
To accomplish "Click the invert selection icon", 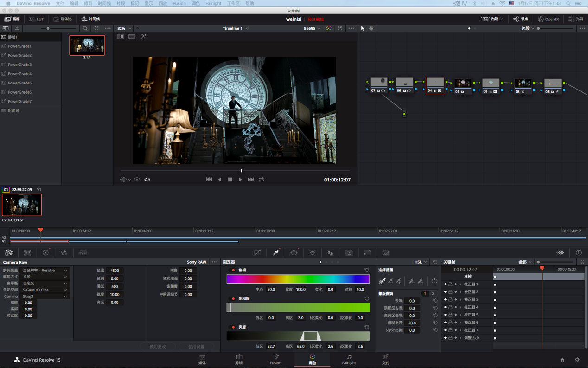I will [435, 281].
